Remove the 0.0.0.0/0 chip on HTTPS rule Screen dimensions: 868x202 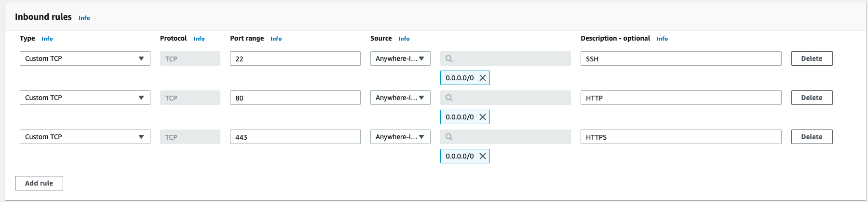coord(482,156)
